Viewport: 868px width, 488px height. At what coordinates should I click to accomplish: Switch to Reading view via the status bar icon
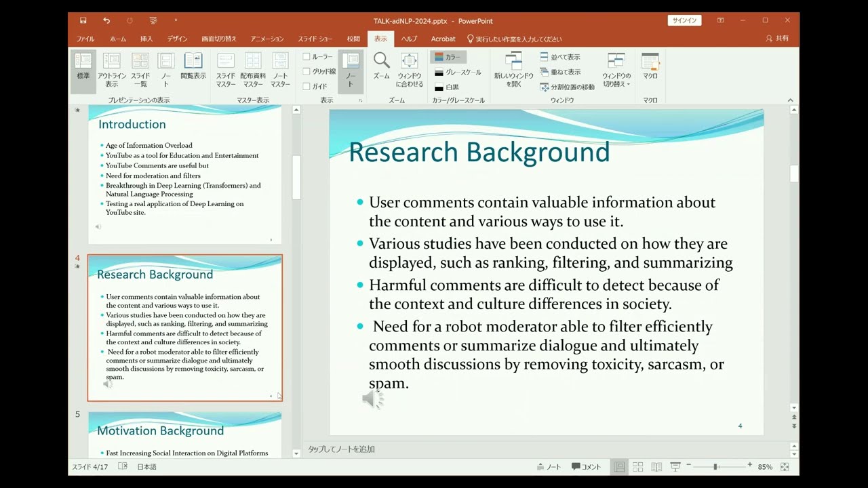coord(656,467)
